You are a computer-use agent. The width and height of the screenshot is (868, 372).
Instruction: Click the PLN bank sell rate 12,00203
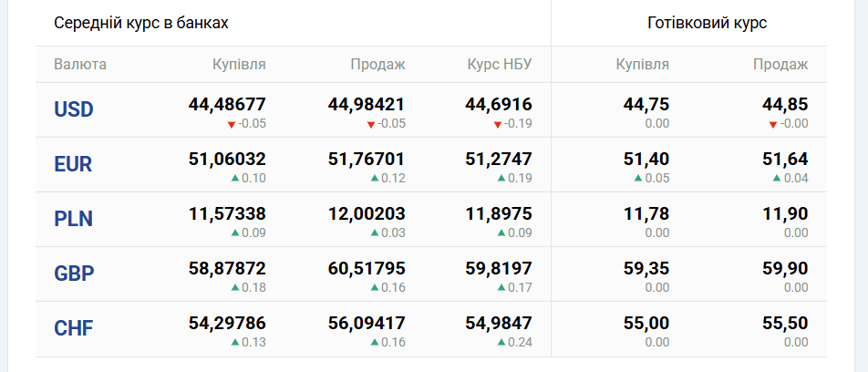pyautogui.click(x=367, y=213)
